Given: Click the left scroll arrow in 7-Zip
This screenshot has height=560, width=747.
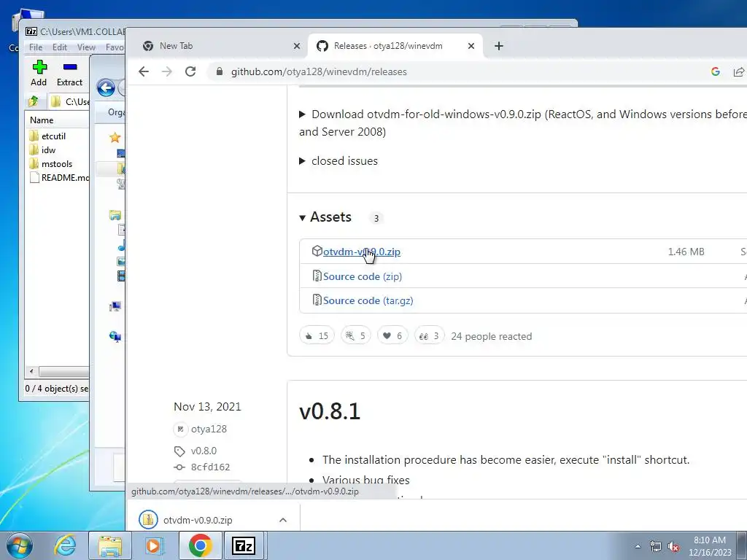Looking at the screenshot, I should pyautogui.click(x=31, y=371).
